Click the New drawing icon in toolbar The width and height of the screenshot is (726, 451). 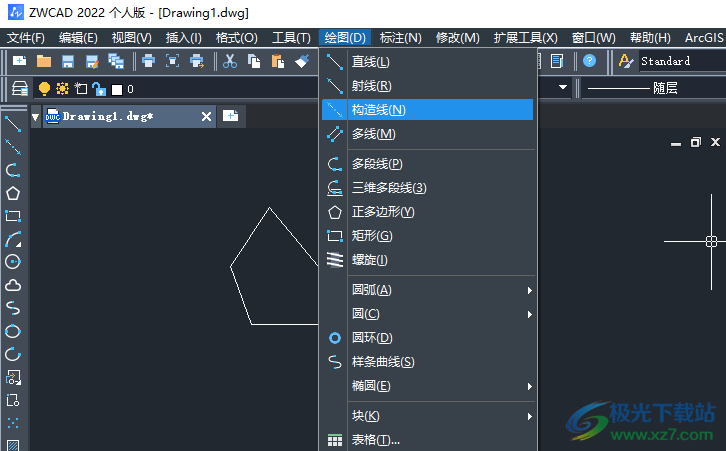(x=19, y=61)
